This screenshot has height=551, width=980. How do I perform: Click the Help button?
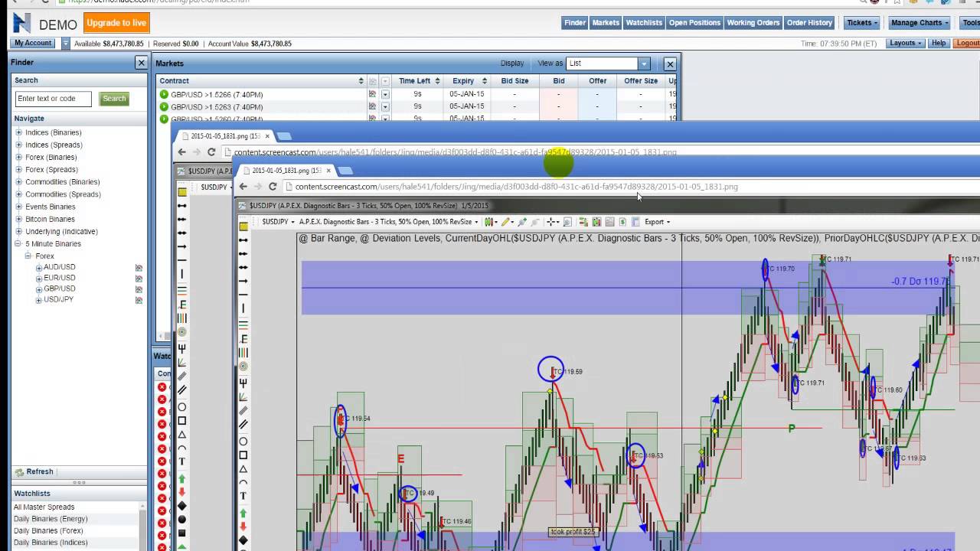[939, 44]
